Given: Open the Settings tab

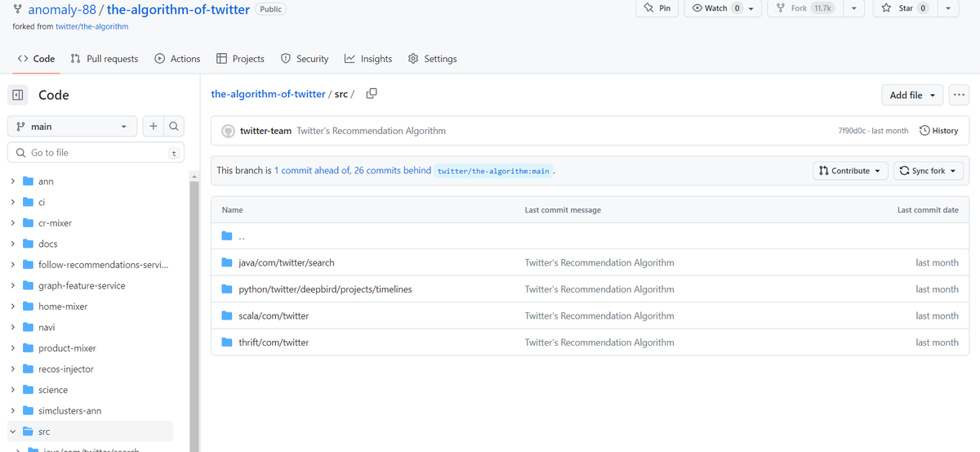Looking at the screenshot, I should tap(432, 59).
